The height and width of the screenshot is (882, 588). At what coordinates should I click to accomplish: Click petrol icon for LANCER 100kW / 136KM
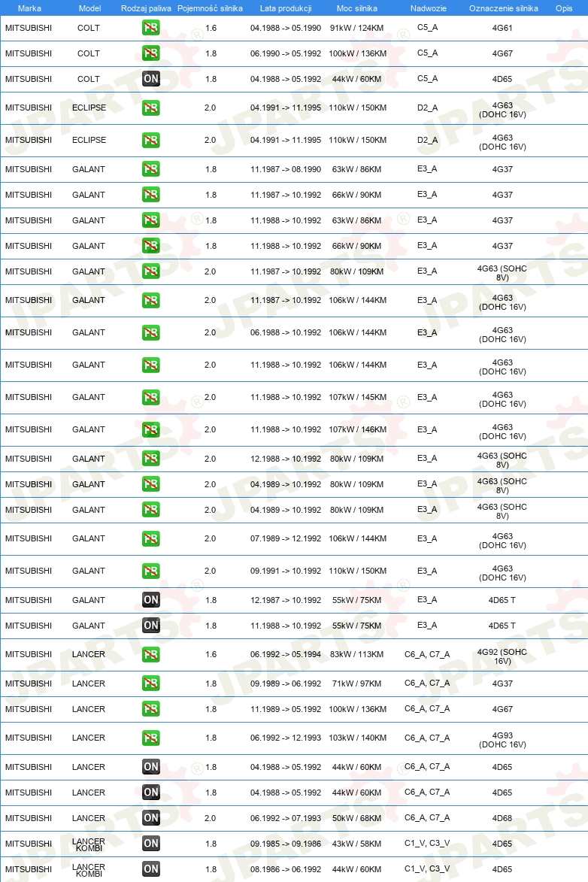tap(151, 709)
